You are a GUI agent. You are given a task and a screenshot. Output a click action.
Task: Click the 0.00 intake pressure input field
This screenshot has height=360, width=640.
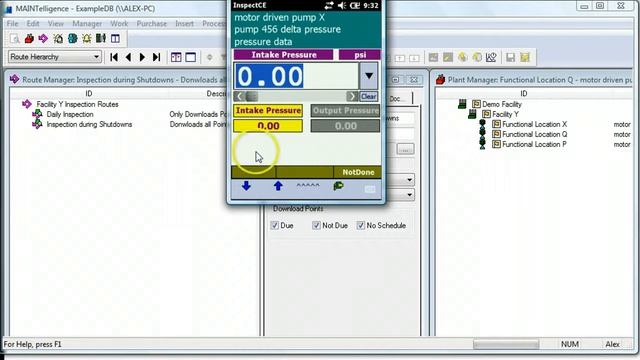pos(296,76)
